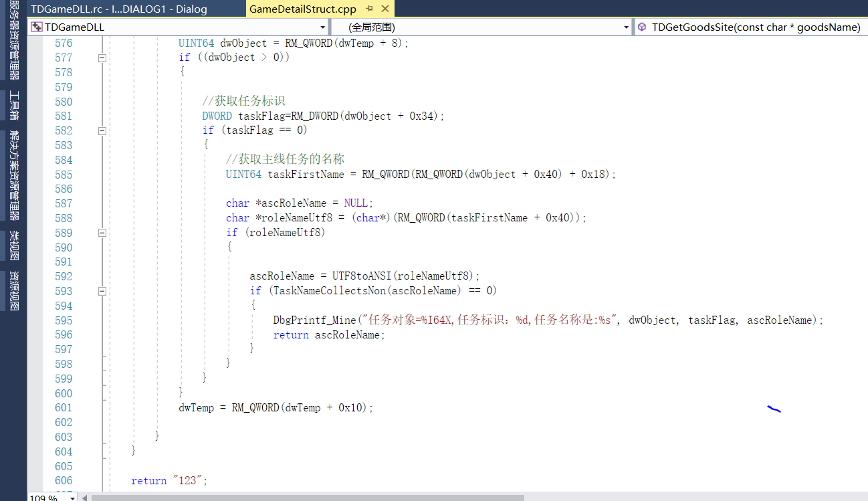The width and height of the screenshot is (868, 501).
Task: Collapse the taskFlag if-block at line 582
Action: point(102,131)
